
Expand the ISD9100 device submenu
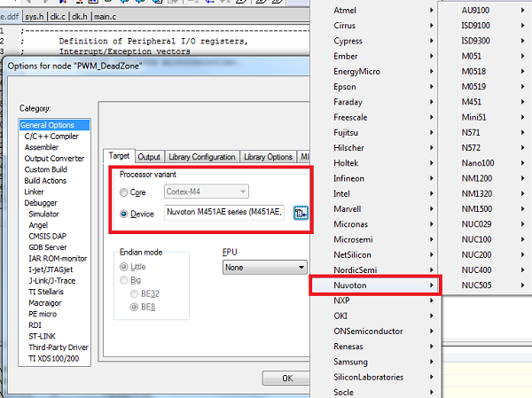tap(485, 26)
